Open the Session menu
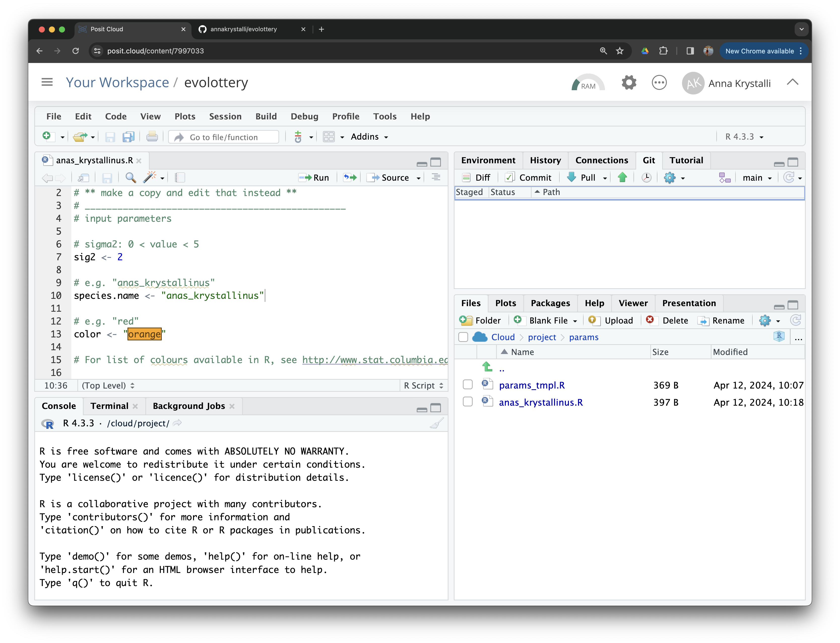The image size is (840, 643). [x=225, y=116]
